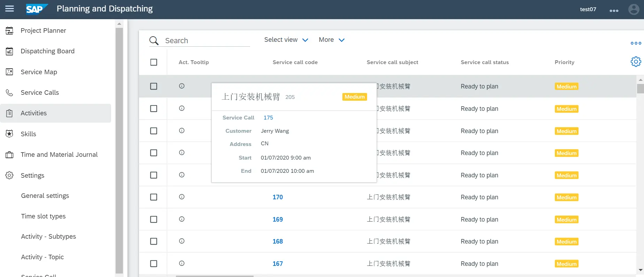Sort by Service call status column header
The image size is (644, 277).
pyautogui.click(x=484, y=62)
